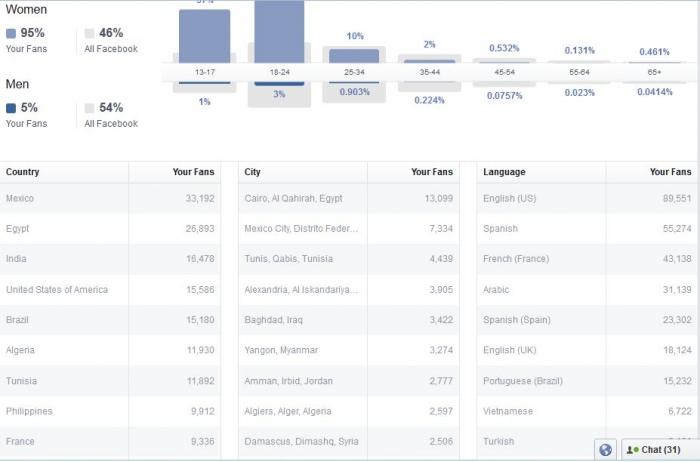Select the United States of America row
The width and height of the screenshot is (700, 462).
[110, 290]
